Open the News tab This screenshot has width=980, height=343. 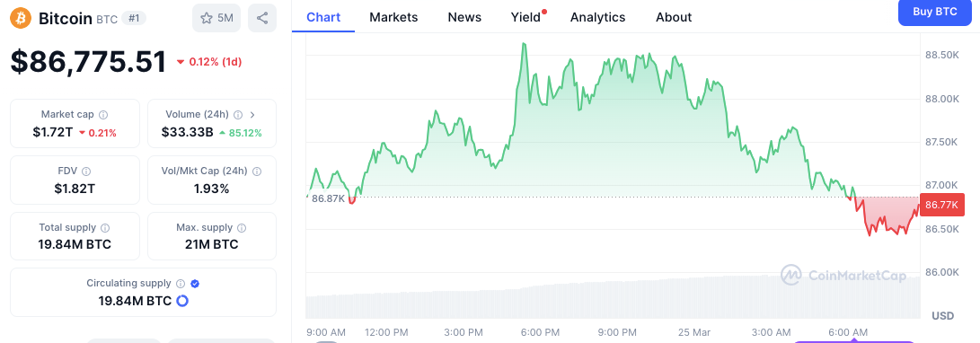pyautogui.click(x=464, y=17)
